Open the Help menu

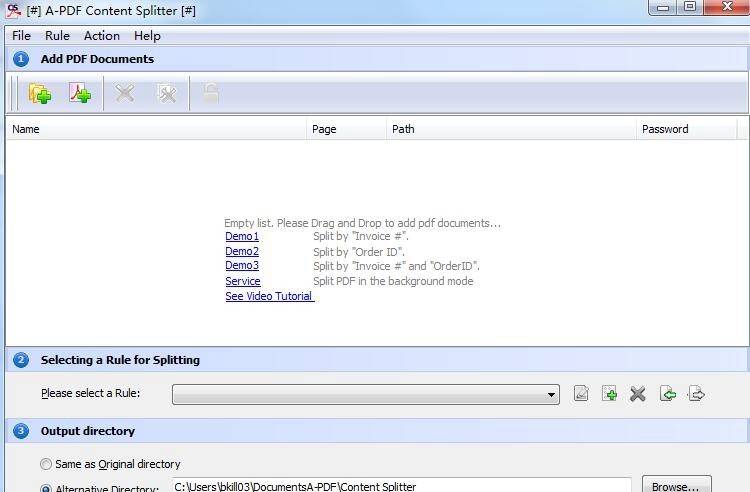tap(147, 36)
